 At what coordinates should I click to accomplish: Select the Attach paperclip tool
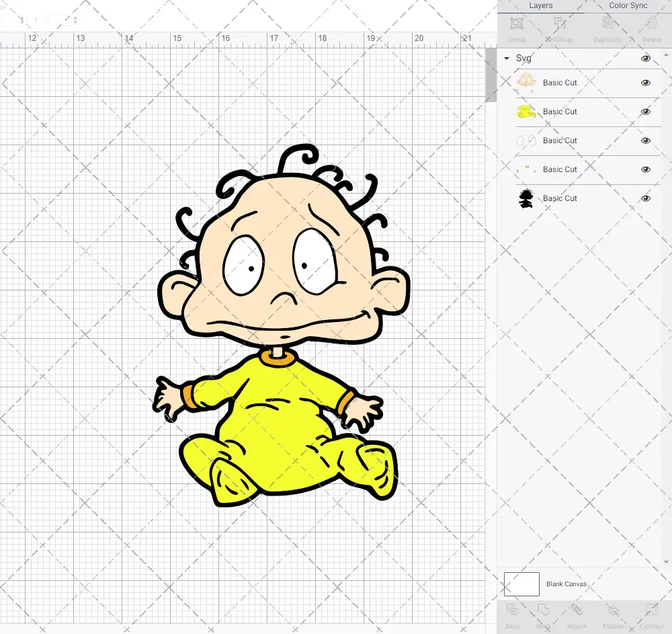[577, 610]
